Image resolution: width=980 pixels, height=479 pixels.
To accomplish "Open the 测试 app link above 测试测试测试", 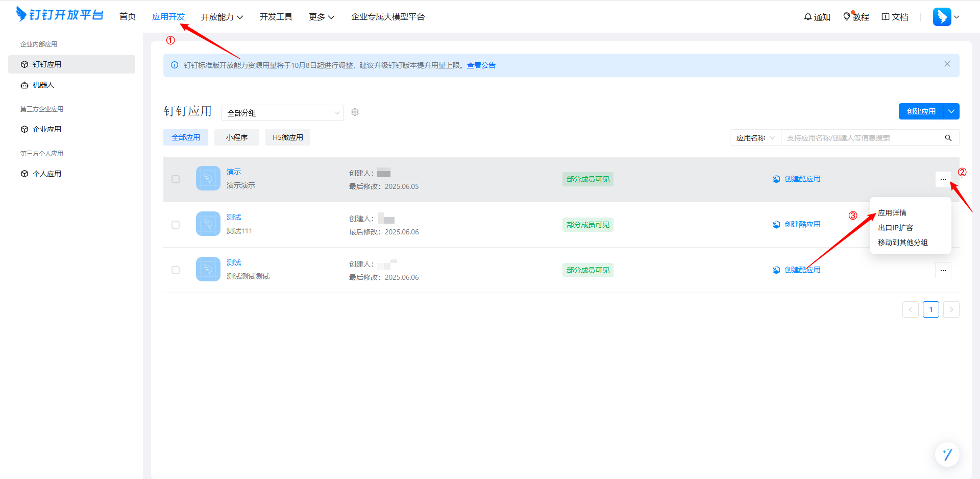I will click(x=234, y=262).
